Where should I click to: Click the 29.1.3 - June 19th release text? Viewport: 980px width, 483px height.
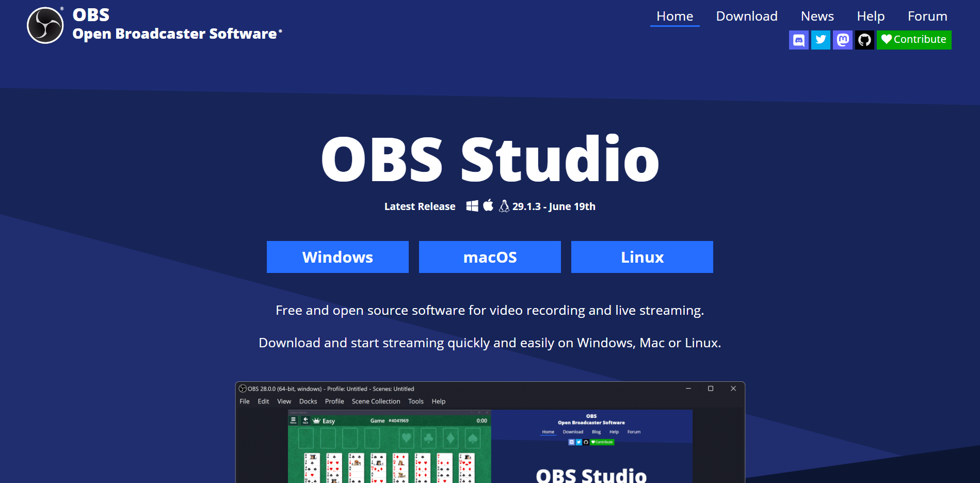coord(554,206)
